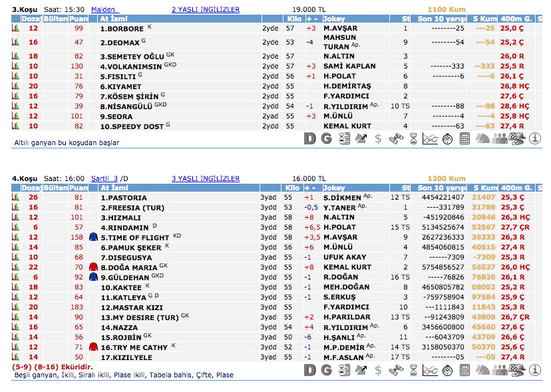Open the line chart icon for race 4

coord(430,371)
